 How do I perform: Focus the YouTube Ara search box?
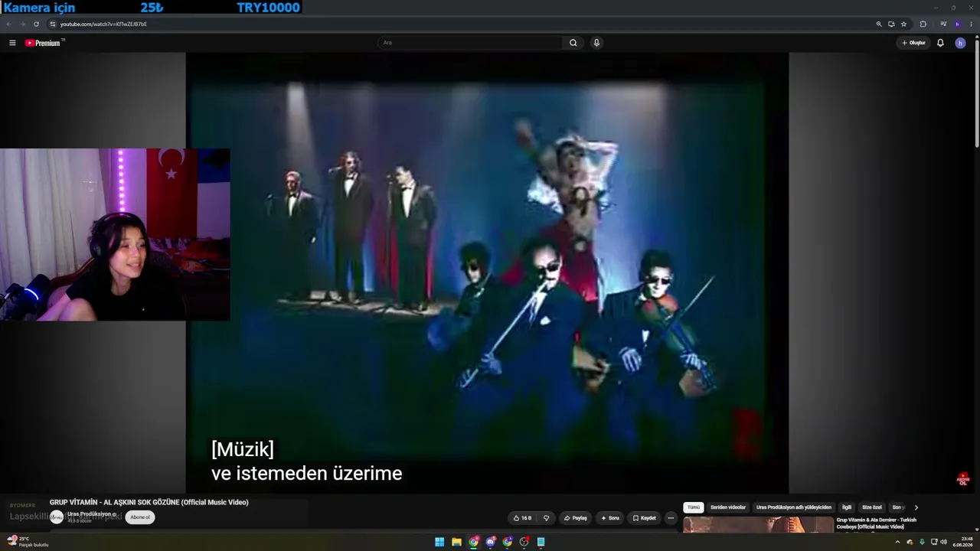coord(471,43)
